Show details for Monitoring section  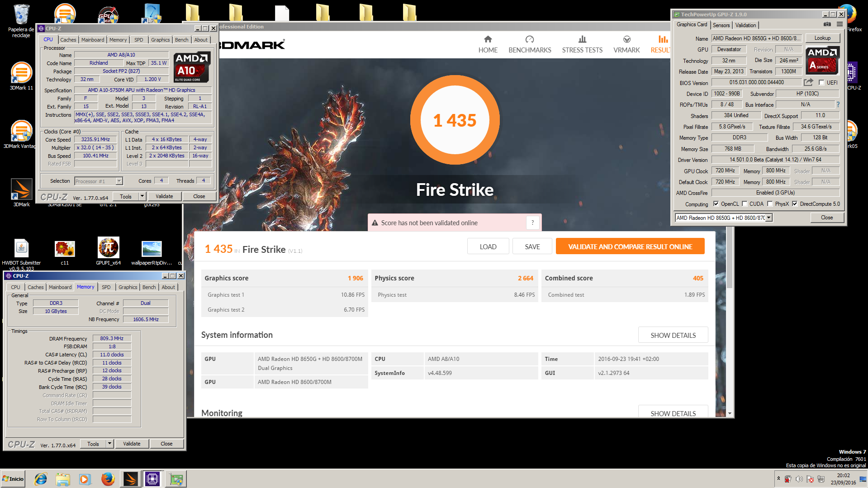(673, 412)
